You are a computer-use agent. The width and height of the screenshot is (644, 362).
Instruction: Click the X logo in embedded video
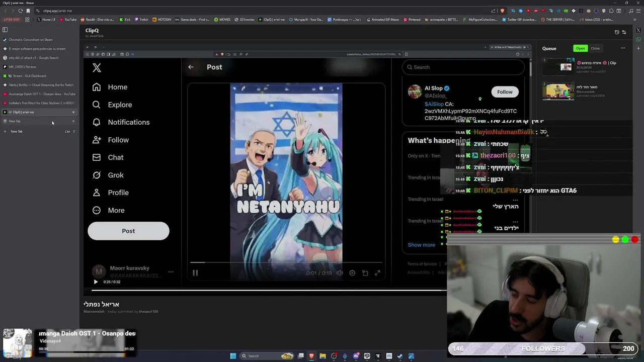pyautogui.click(x=97, y=67)
